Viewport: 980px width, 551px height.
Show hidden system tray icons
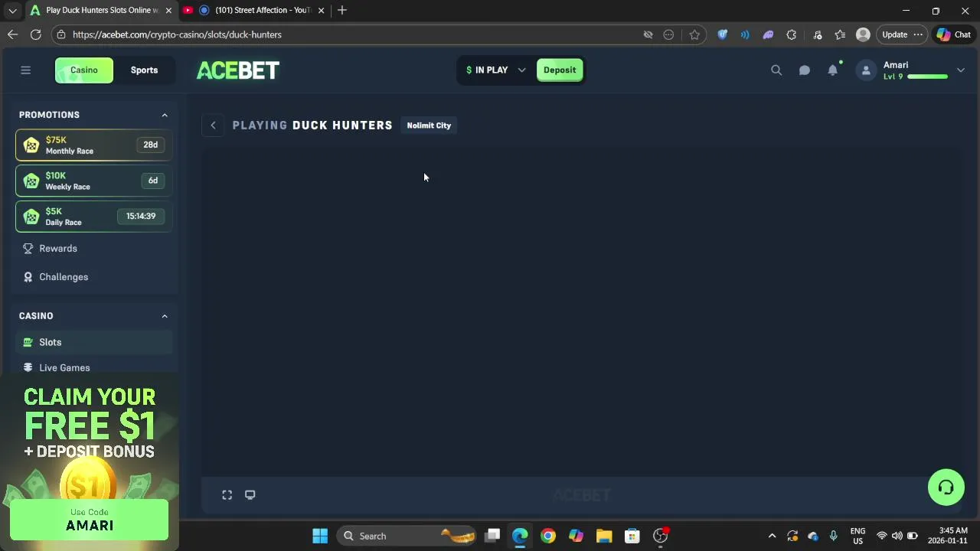coord(772,536)
